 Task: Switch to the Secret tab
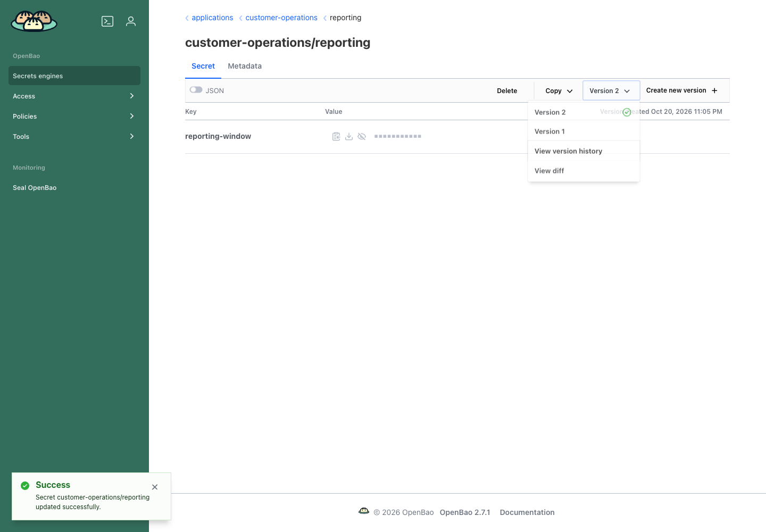click(x=203, y=66)
